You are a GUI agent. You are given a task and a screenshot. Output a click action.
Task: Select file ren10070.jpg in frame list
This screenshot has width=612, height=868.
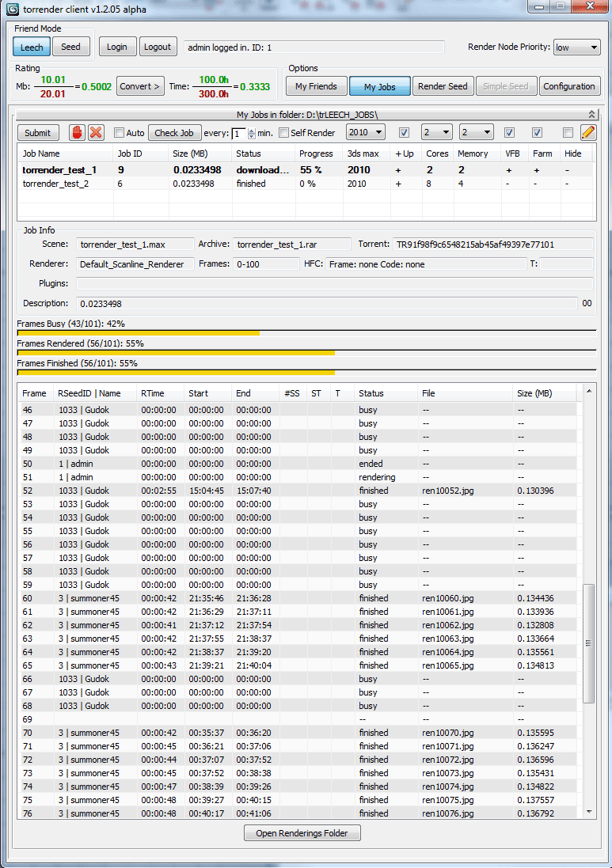(447, 733)
